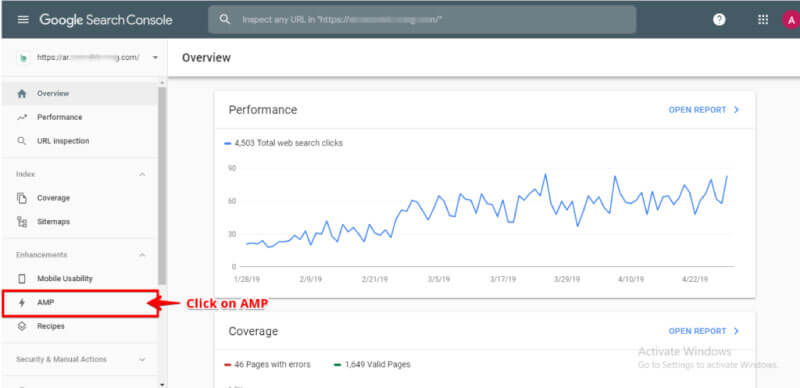Click the Performance card title

coord(263,110)
